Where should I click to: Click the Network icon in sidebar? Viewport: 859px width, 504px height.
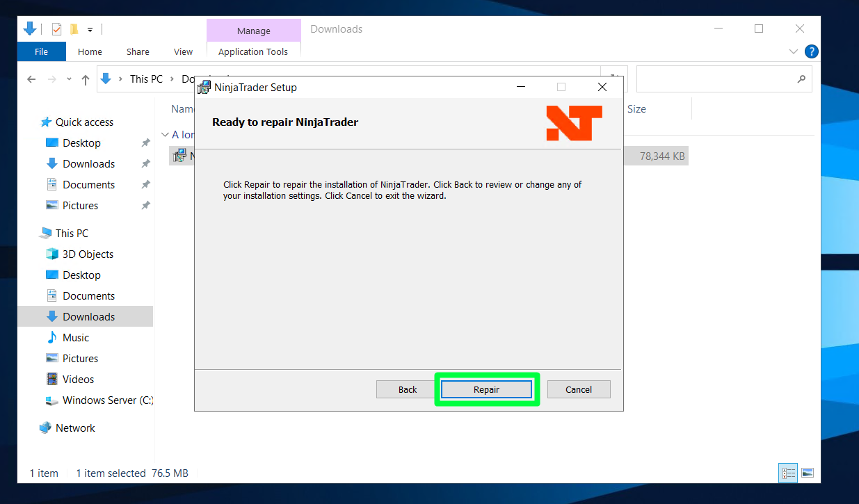click(x=46, y=428)
